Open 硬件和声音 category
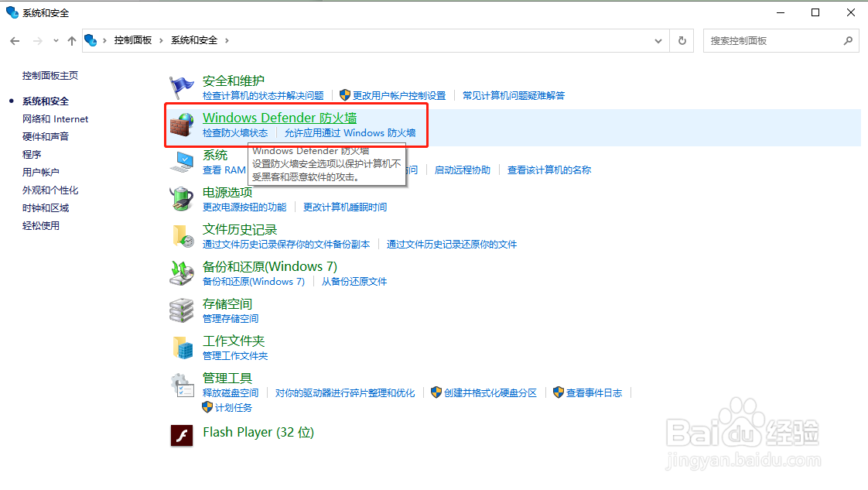The image size is (868, 490). pos(46,137)
